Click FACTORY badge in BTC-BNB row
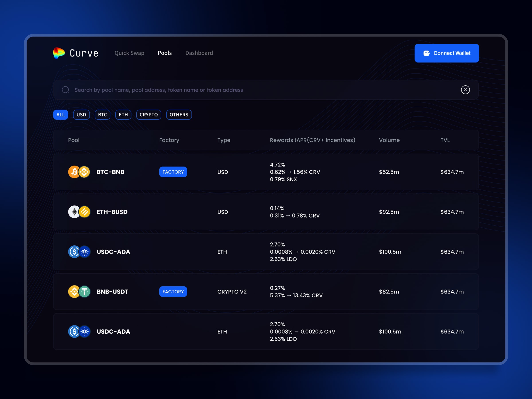This screenshot has width=532, height=399. click(x=173, y=172)
